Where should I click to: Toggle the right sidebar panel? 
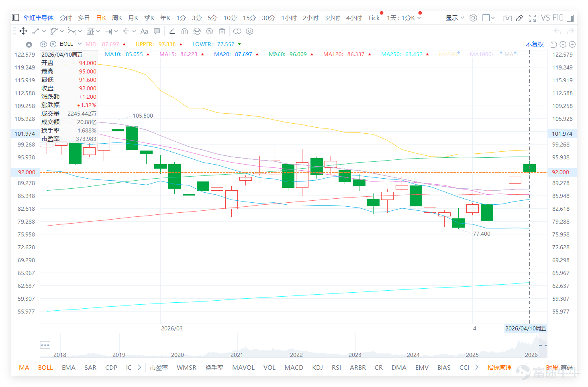[x=570, y=18]
